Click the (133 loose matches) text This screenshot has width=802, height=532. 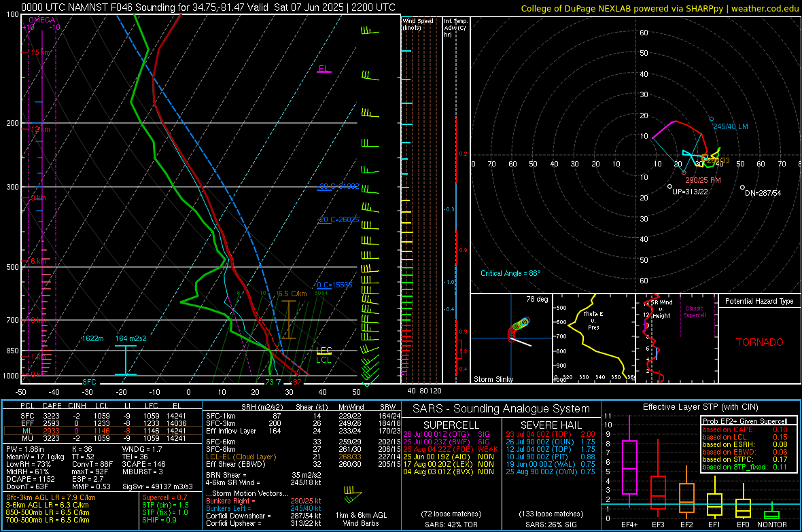pyautogui.click(x=551, y=514)
